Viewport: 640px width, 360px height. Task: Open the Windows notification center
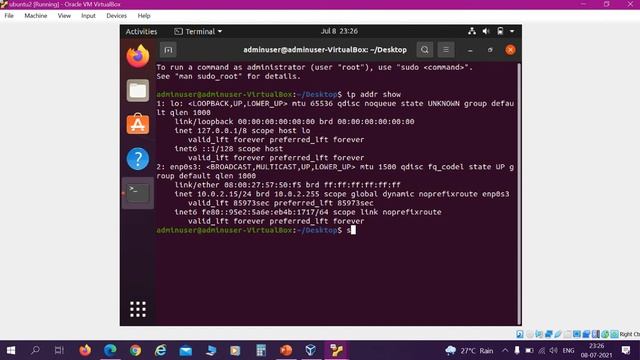click(626, 350)
